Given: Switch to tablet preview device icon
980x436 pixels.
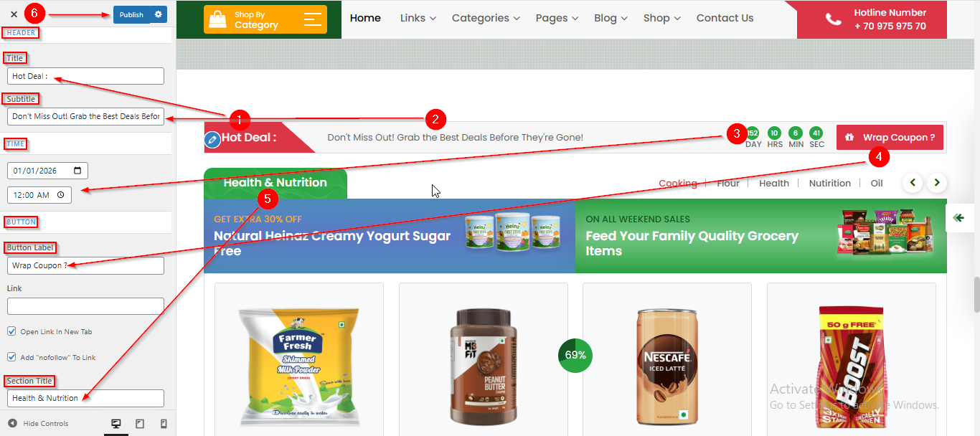Looking at the screenshot, I should pyautogui.click(x=140, y=424).
